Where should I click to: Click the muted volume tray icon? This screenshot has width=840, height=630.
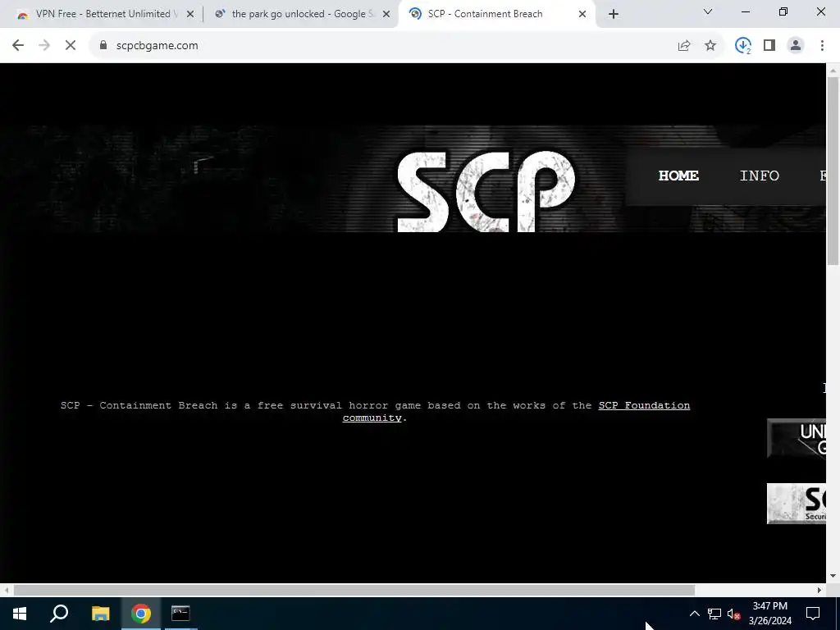(733, 614)
